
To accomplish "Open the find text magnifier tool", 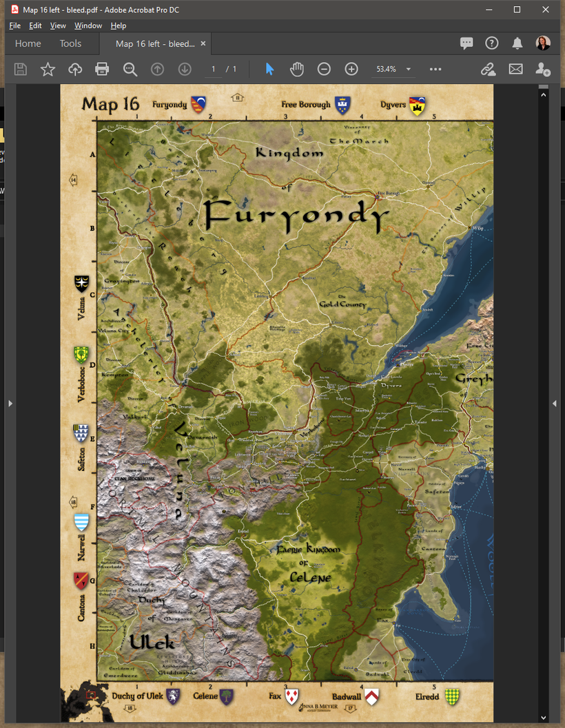I will coord(130,69).
